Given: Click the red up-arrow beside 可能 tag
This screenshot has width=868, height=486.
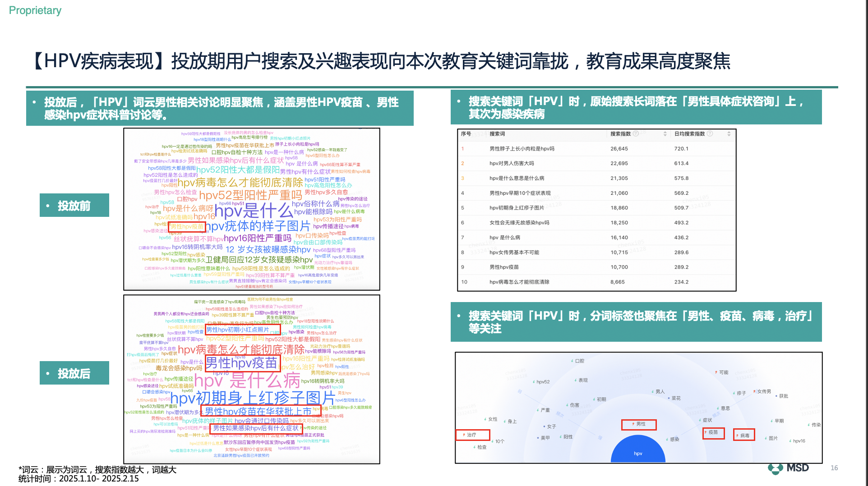Looking at the screenshot, I should point(716,372).
